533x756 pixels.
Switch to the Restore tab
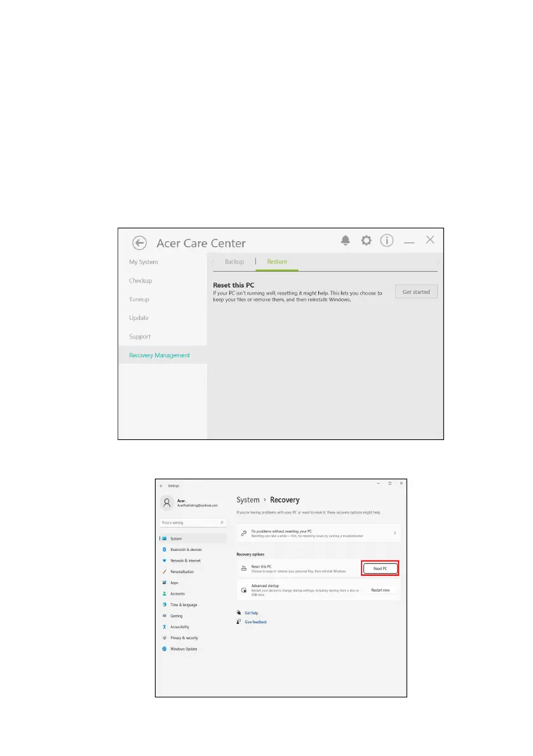pos(277,262)
